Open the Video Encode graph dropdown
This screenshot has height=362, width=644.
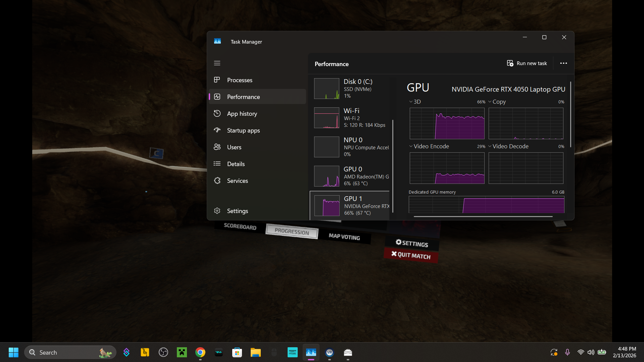[429, 146]
